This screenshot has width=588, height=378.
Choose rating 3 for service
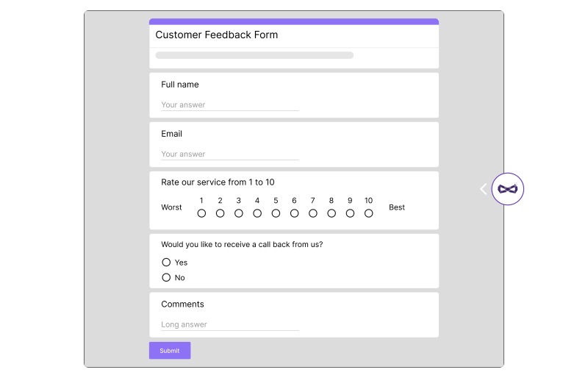pos(238,213)
